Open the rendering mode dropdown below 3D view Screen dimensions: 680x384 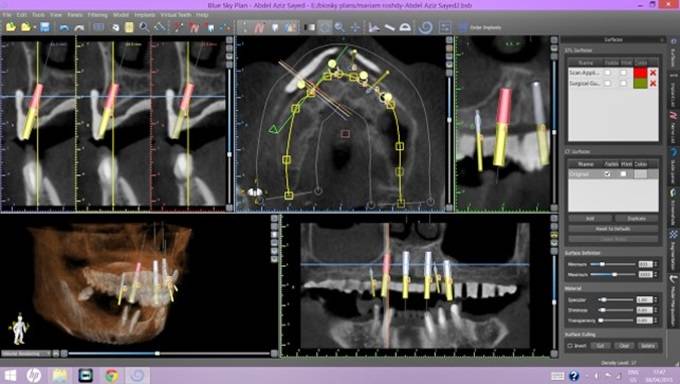[x=26, y=354]
